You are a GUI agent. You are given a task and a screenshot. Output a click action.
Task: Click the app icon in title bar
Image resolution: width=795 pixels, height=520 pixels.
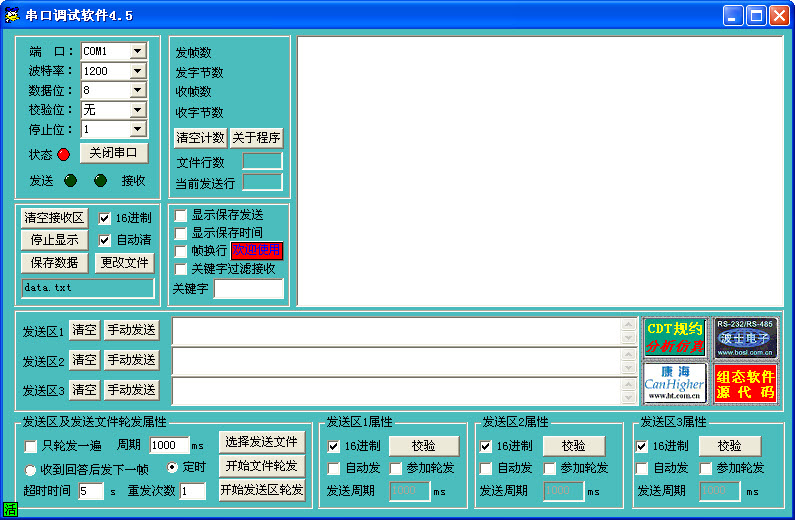coord(13,15)
